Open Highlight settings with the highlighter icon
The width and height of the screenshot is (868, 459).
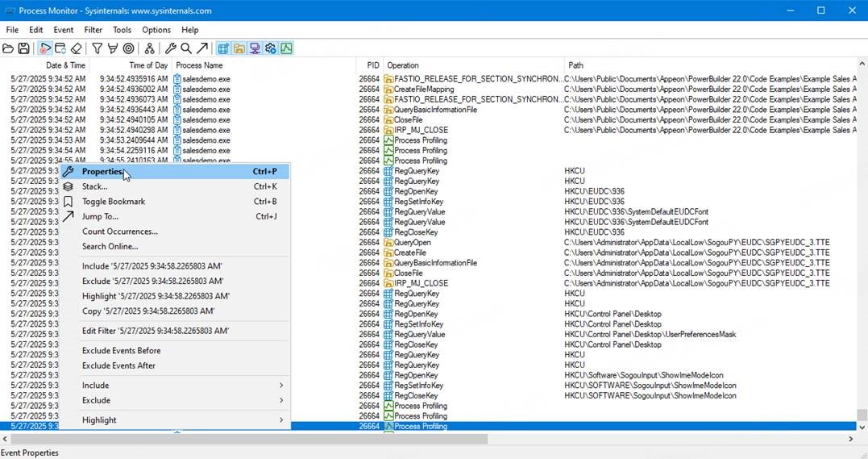click(112, 48)
